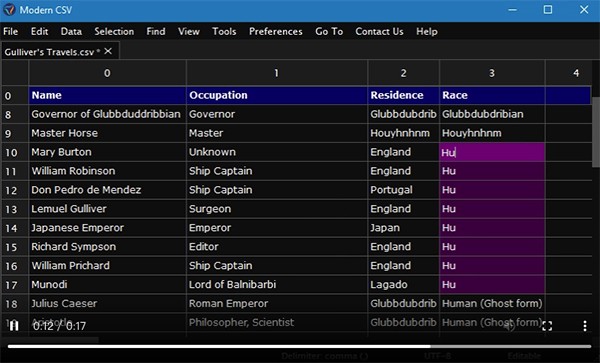Select row 13 header

(15, 209)
